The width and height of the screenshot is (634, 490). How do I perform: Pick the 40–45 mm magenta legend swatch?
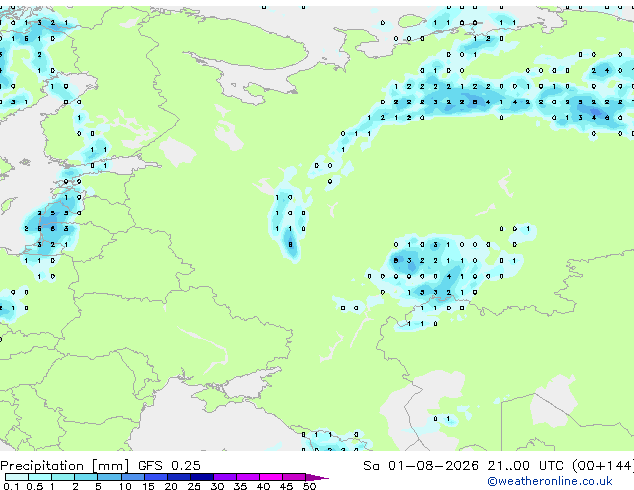(x=271, y=477)
